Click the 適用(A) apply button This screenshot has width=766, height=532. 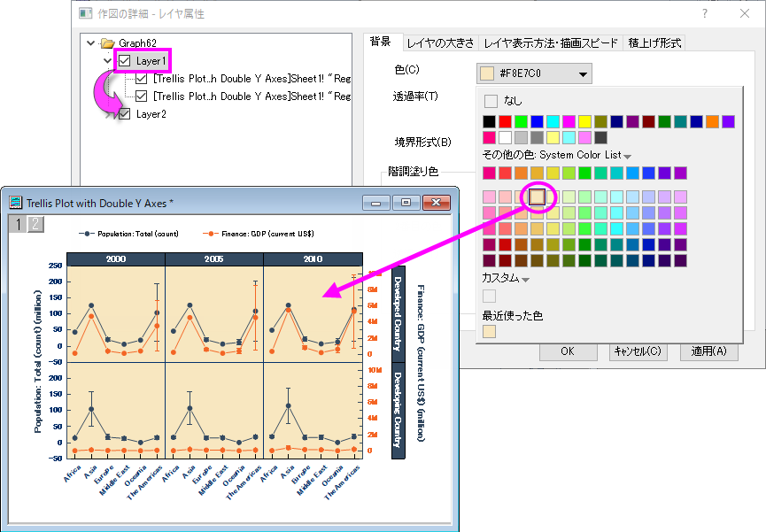(708, 351)
